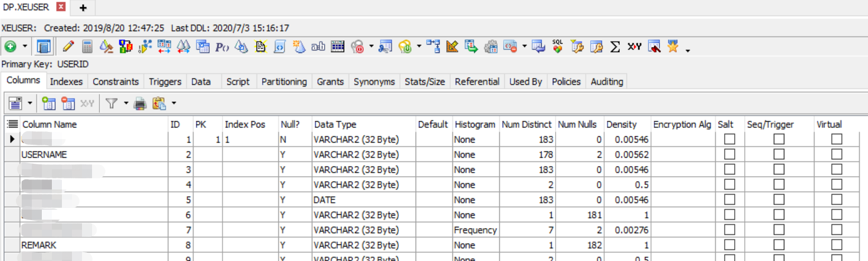
Task: Click the pencil alter table icon
Action: click(69, 46)
